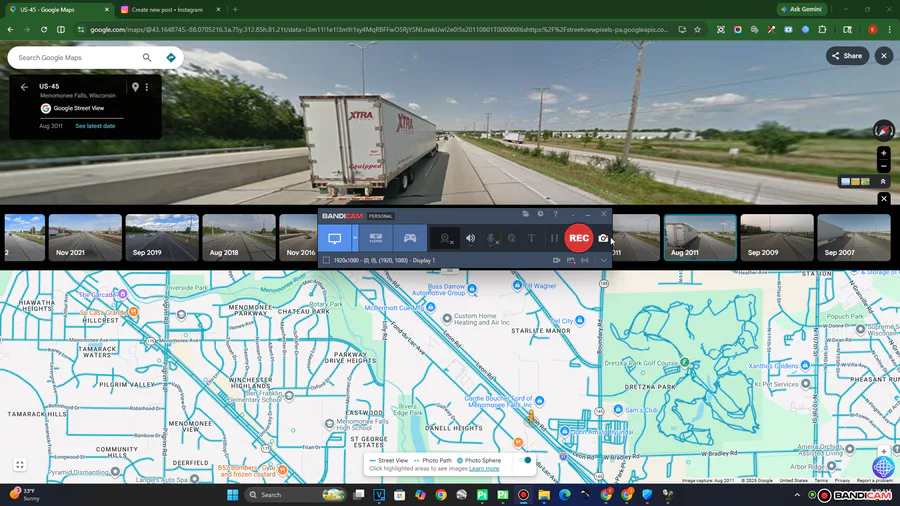Select the Sep 2009 Street View thumbnail
This screenshot has width=900, height=506.
777,238
